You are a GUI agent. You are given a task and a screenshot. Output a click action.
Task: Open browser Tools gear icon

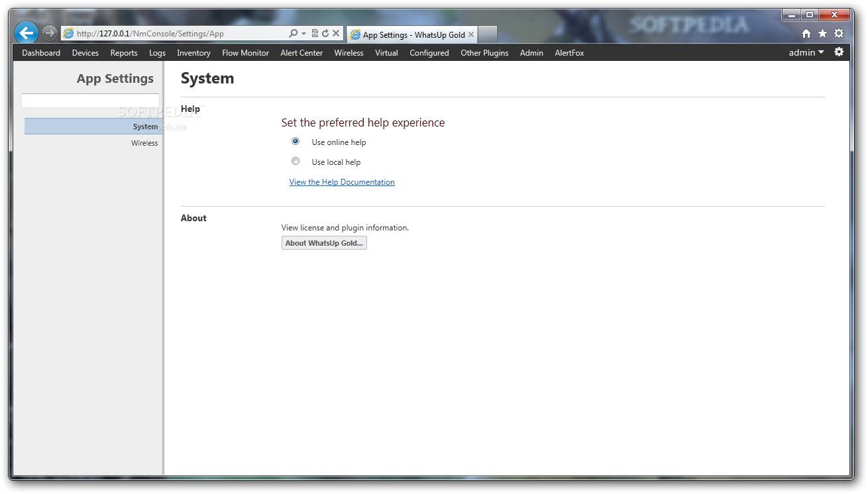(x=839, y=33)
